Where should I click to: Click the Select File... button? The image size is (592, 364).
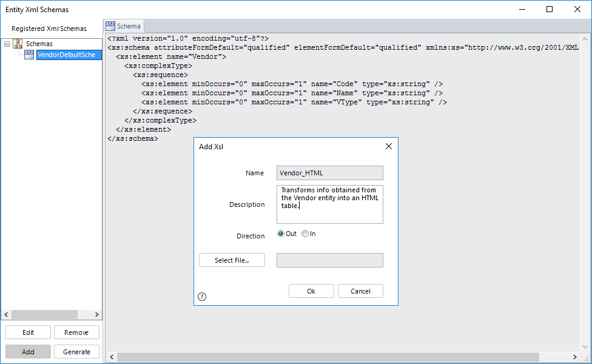click(x=232, y=260)
